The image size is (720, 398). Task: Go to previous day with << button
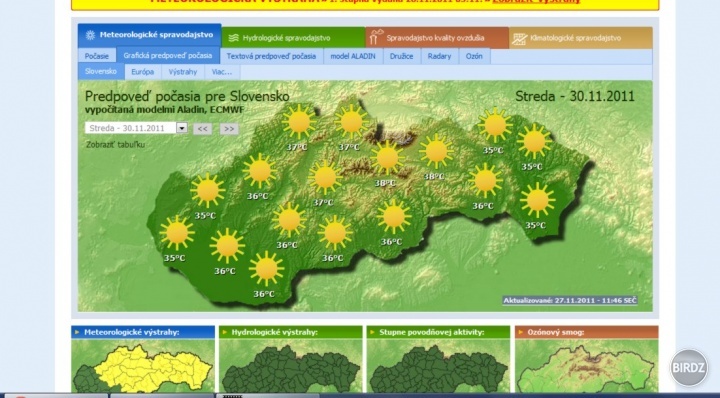(x=202, y=129)
